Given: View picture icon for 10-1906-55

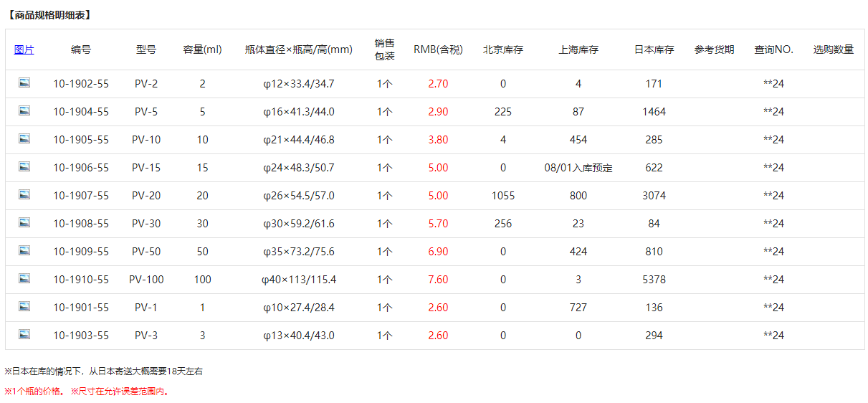Looking at the screenshot, I should [24, 167].
